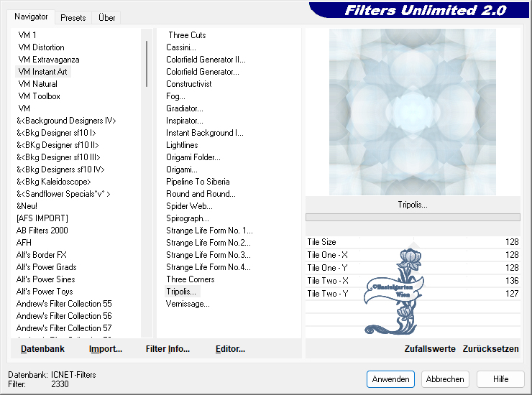Click the Anwenden button

(x=390, y=379)
